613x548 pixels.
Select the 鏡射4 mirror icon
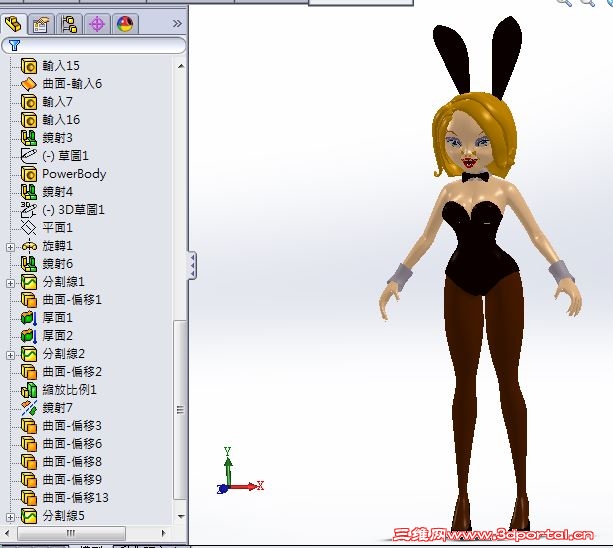pyautogui.click(x=29, y=192)
